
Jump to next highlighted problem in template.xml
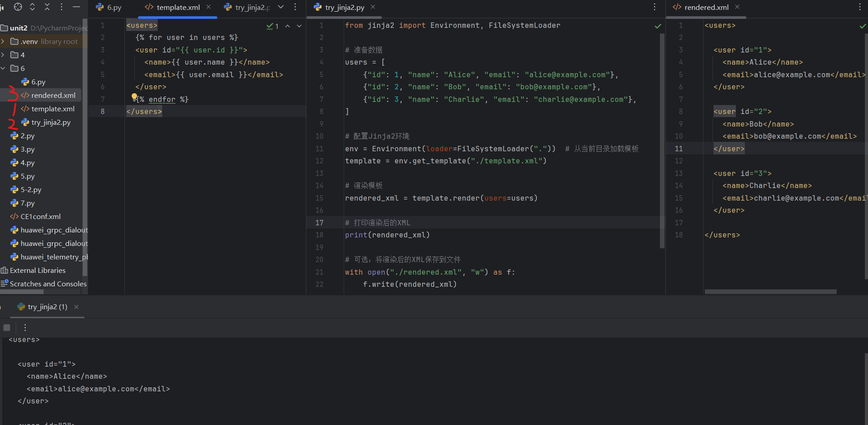[299, 26]
